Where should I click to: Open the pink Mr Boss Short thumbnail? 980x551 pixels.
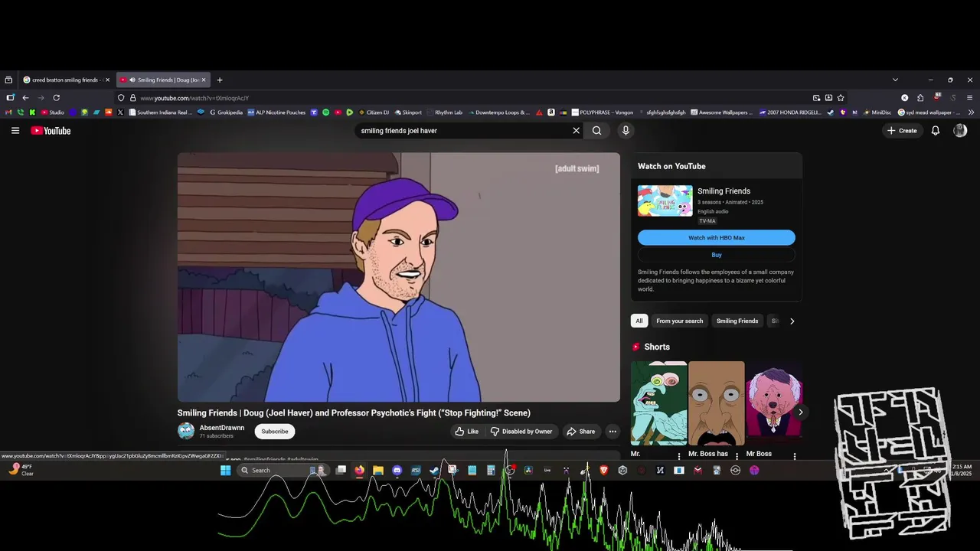pyautogui.click(x=774, y=403)
